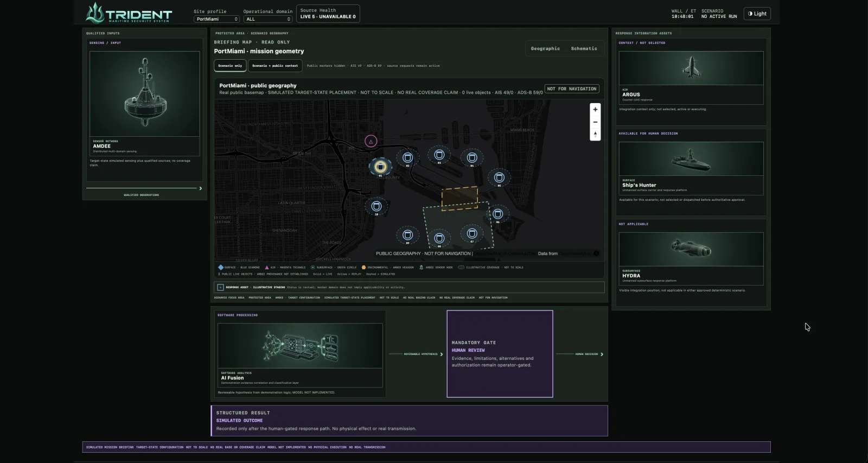Select sensor node 08 on map
Viewport: 868px width, 463px height.
[x=439, y=238]
